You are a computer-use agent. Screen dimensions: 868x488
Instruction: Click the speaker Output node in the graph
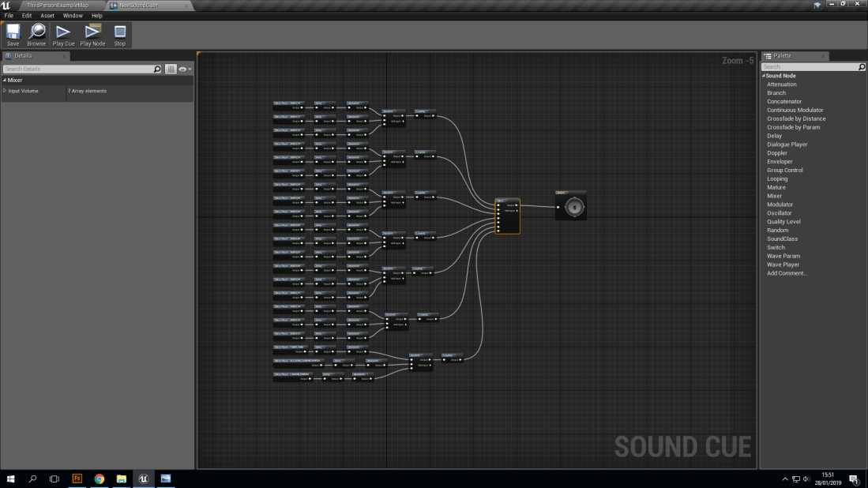click(x=570, y=206)
